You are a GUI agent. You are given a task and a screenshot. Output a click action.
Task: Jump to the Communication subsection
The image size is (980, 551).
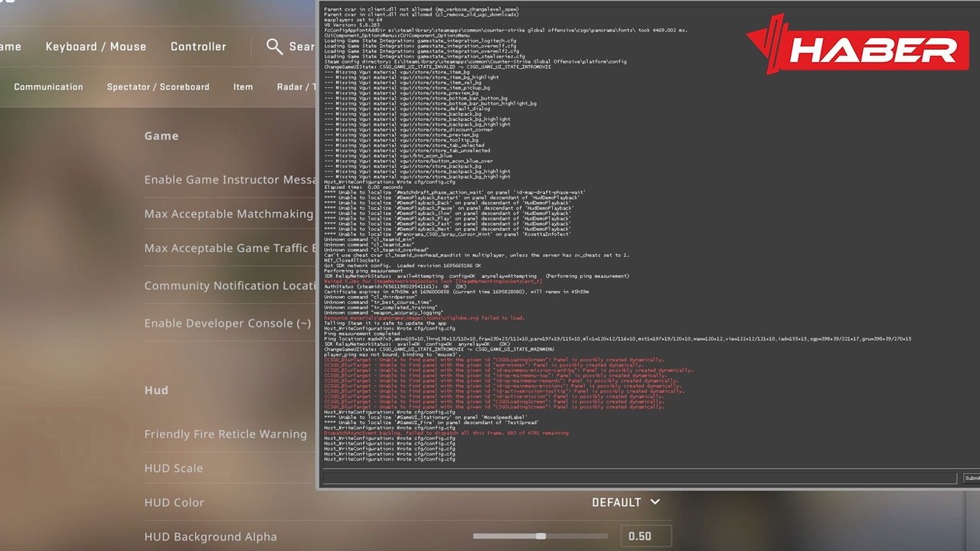point(48,87)
